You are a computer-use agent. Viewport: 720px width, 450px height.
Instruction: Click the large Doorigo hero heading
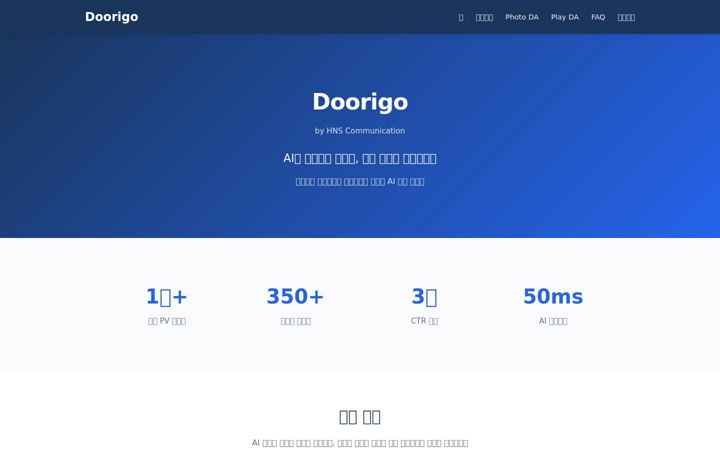(360, 102)
